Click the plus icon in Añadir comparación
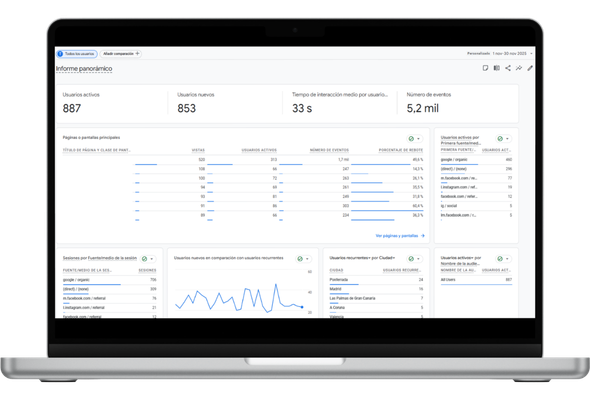 [x=137, y=53]
